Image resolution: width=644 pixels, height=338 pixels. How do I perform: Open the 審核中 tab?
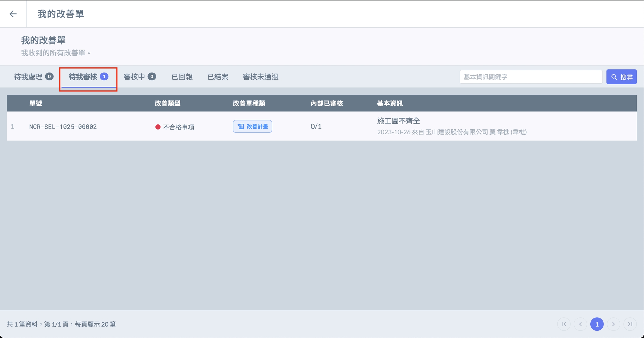click(x=139, y=77)
